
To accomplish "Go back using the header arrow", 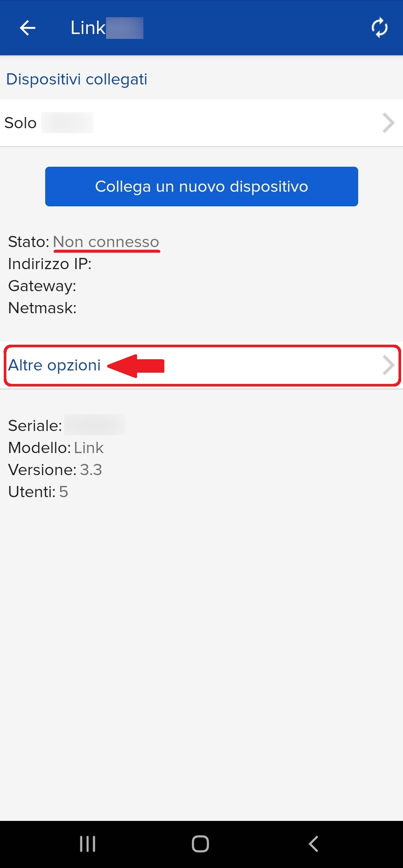I will (27, 28).
